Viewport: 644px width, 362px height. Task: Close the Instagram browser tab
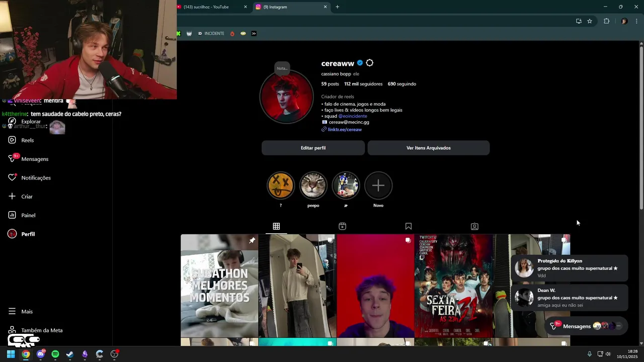pos(325,7)
